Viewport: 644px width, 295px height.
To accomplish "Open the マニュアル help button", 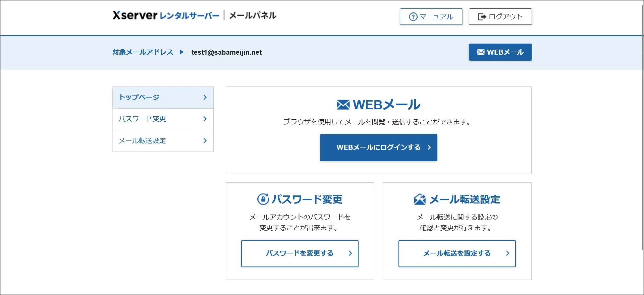I will 431,16.
